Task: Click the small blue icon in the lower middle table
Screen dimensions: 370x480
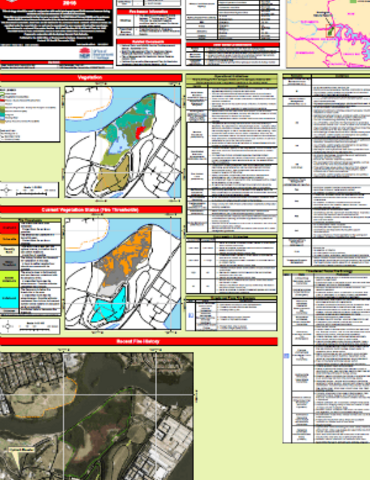Action: (191, 315)
